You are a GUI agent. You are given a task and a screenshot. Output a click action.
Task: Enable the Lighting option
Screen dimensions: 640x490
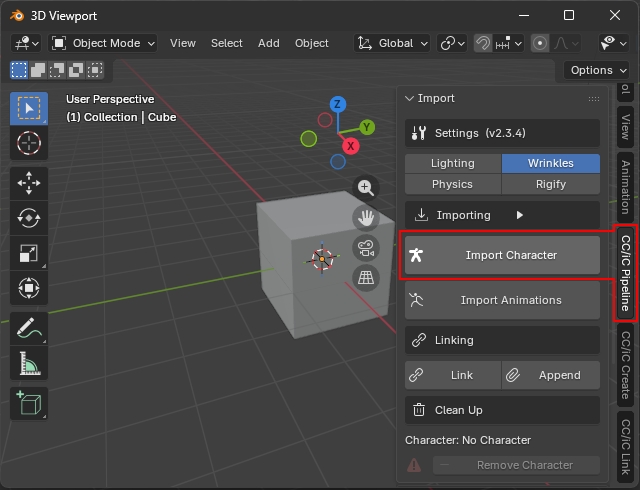(x=453, y=163)
